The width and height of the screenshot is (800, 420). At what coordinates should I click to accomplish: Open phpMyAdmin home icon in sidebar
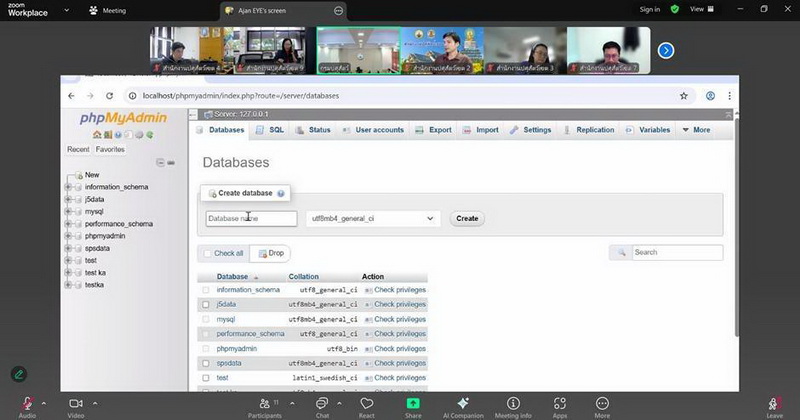[97, 135]
